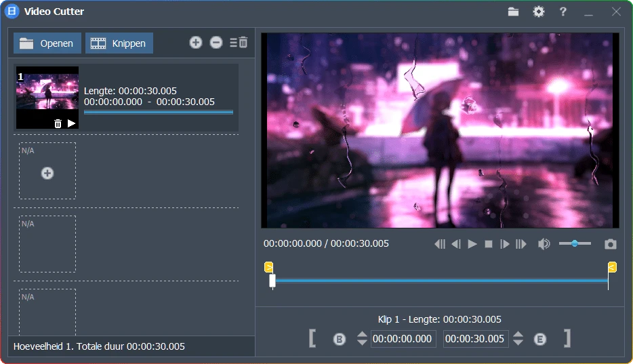The width and height of the screenshot is (633, 364).
Task: Go to clip start with left bracket
Action: [x=312, y=338]
